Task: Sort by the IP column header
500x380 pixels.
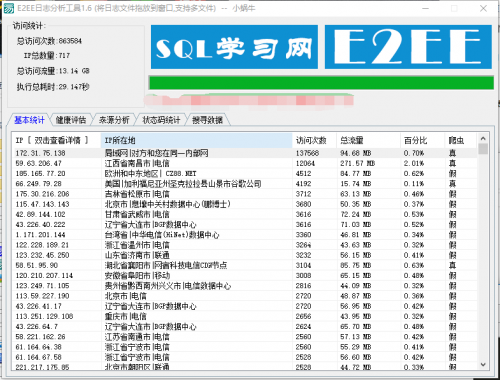Action: click(57, 140)
